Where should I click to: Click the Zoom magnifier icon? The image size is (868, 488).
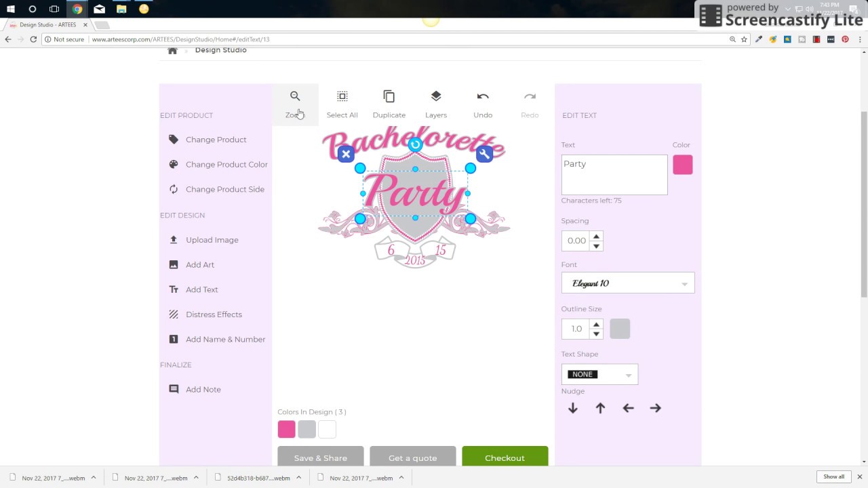click(295, 96)
